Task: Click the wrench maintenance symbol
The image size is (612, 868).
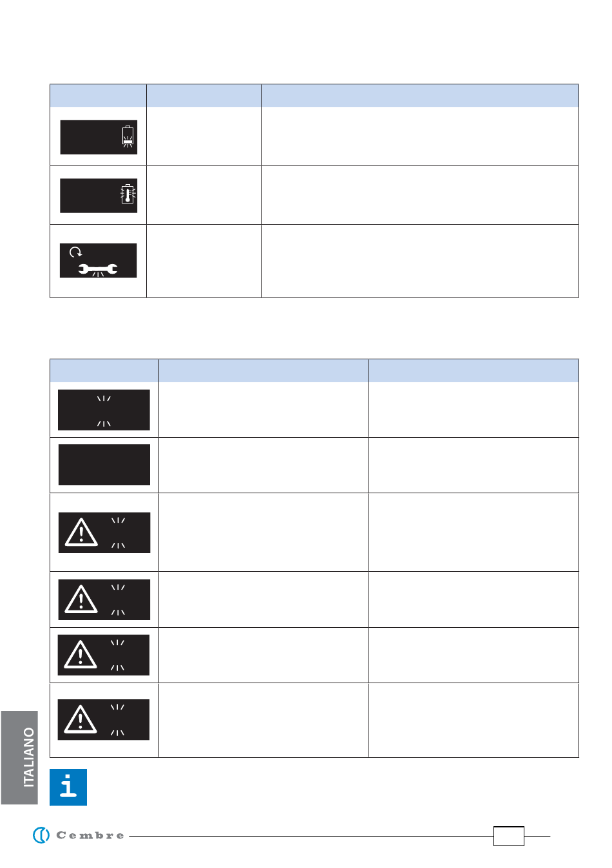Action: click(x=98, y=269)
